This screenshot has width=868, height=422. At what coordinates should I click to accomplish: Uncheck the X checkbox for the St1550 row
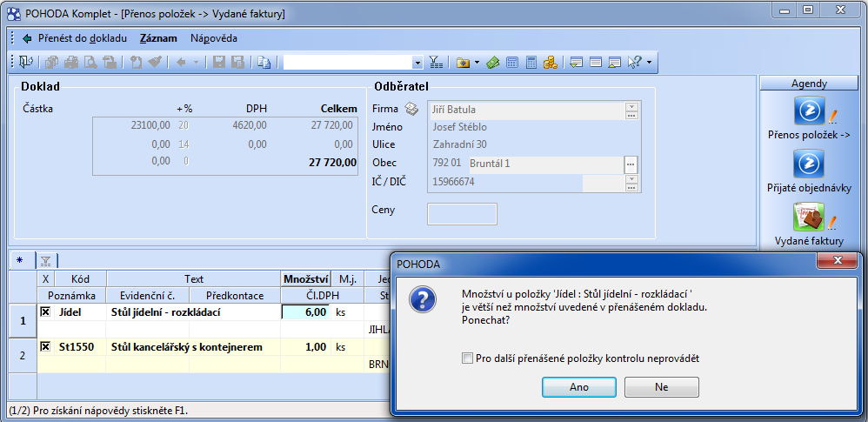coord(45,346)
